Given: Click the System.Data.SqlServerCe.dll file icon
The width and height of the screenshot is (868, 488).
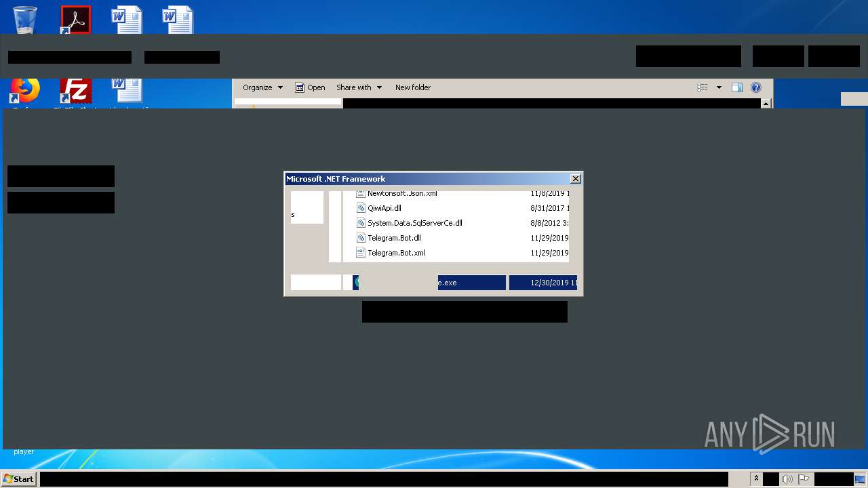Looking at the screenshot, I should tap(361, 223).
